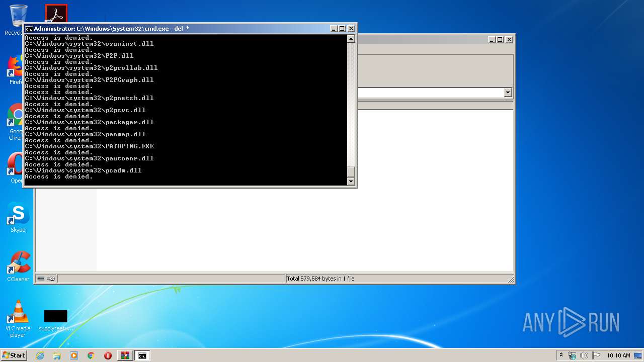Image resolution: width=644 pixels, height=362 pixels.
Task: Close the cmd.exe window
Action: tap(351, 29)
